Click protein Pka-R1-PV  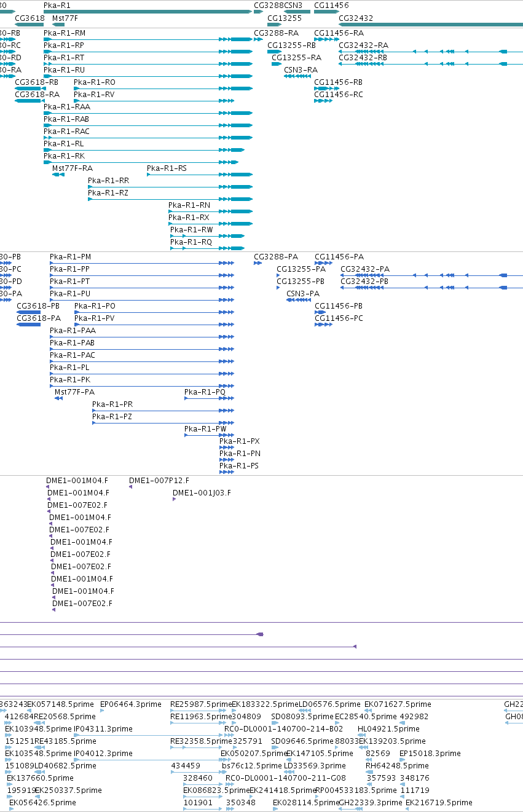95,318
